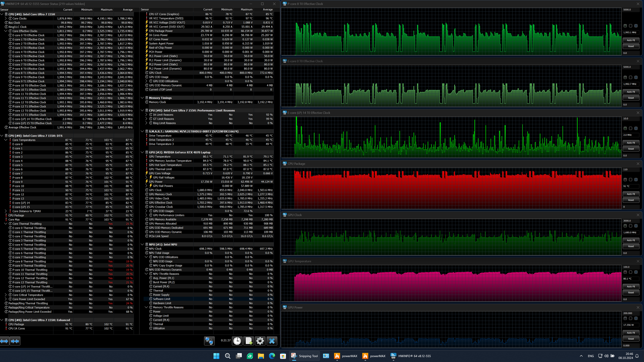Select the Software Limit sensor row
The width and height of the screenshot is (644, 362).
pyautogui.click(x=161, y=299)
